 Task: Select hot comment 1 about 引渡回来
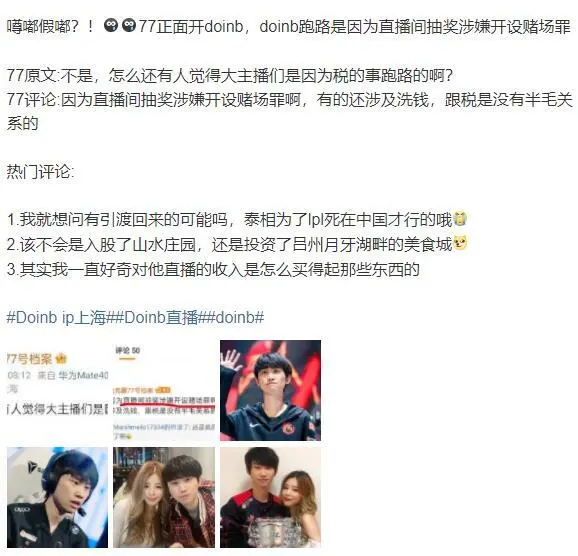(230, 220)
